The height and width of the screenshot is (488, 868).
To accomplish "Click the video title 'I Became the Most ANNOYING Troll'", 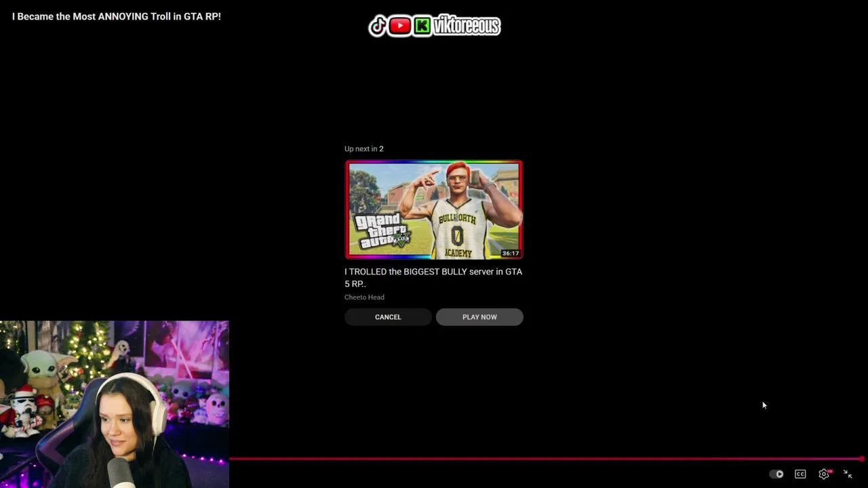I will coord(117,16).
